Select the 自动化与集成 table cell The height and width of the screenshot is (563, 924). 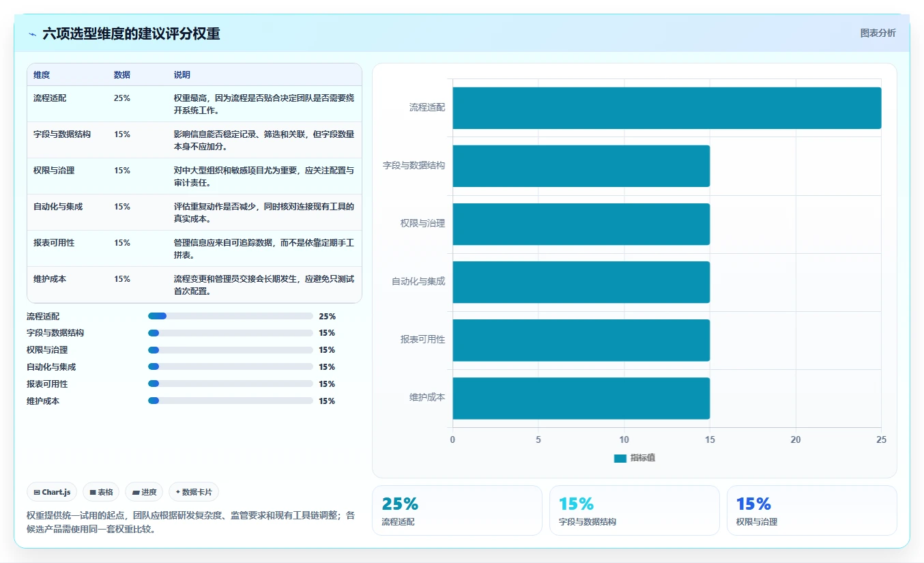point(68,212)
